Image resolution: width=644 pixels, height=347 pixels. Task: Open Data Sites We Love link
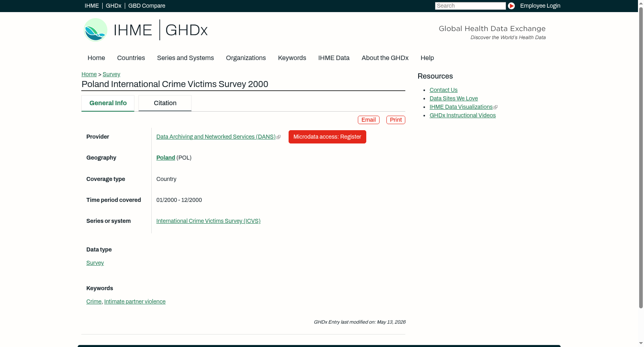click(x=454, y=99)
